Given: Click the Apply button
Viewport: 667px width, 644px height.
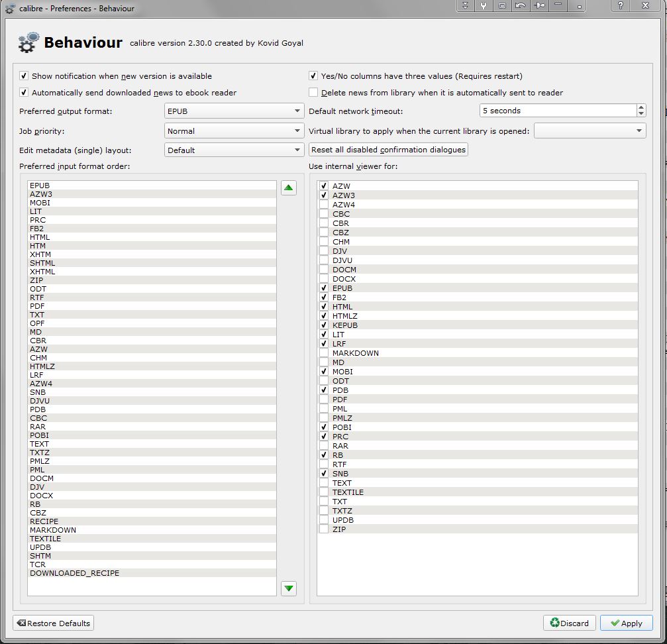Looking at the screenshot, I should pos(626,623).
